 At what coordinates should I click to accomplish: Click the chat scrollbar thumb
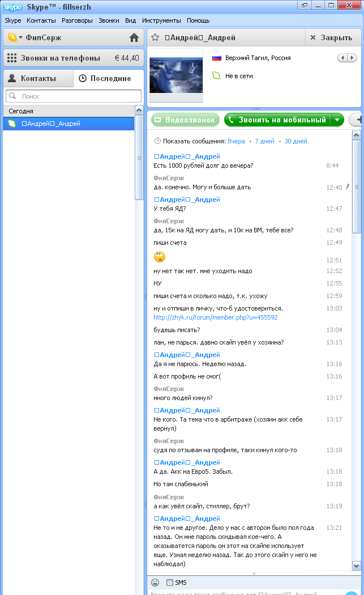pyautogui.click(x=357, y=186)
